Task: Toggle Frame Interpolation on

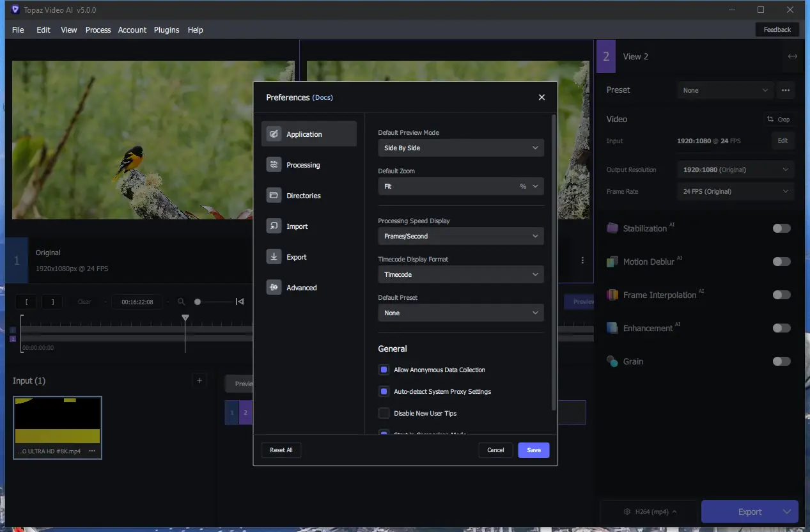Action: click(x=781, y=295)
